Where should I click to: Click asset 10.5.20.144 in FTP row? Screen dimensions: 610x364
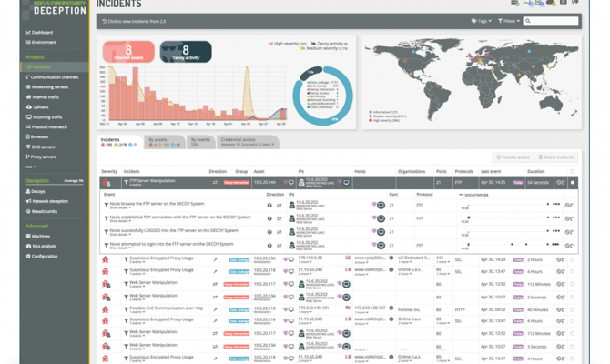pyautogui.click(x=265, y=182)
